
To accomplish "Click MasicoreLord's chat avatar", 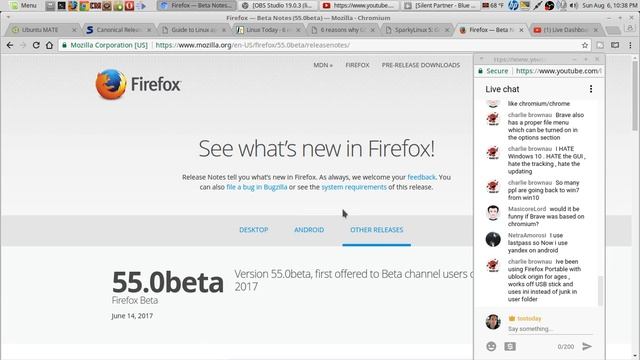I will pos(493,213).
